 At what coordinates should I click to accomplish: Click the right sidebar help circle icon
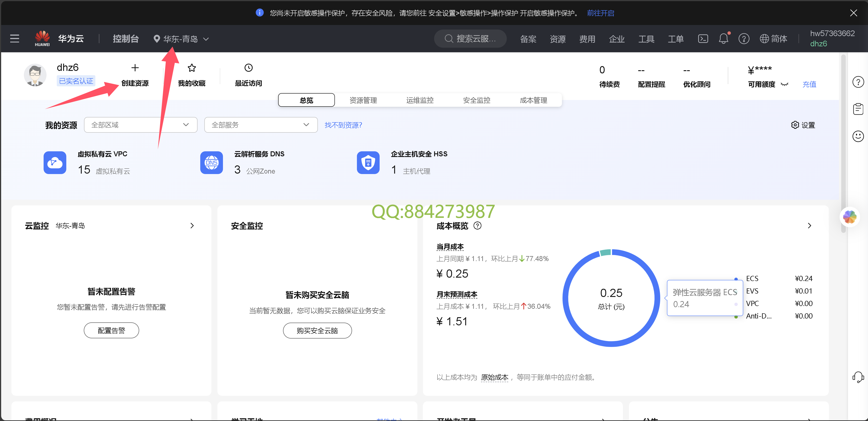[858, 82]
